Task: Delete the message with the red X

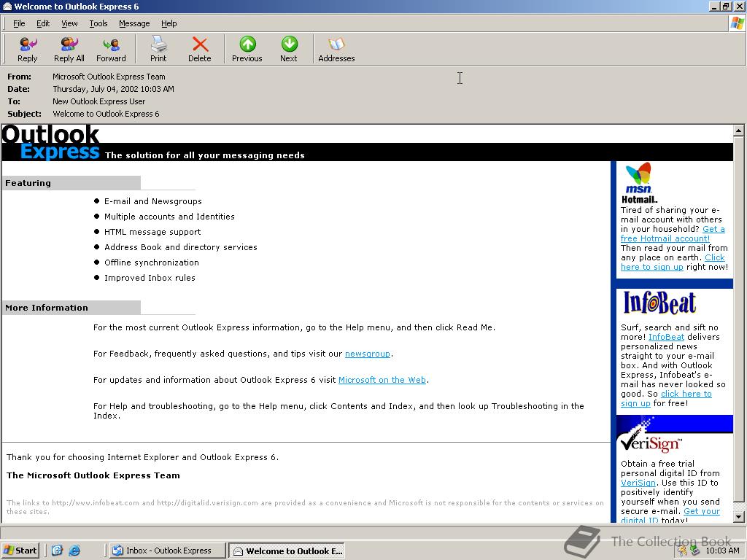Action: [200, 49]
